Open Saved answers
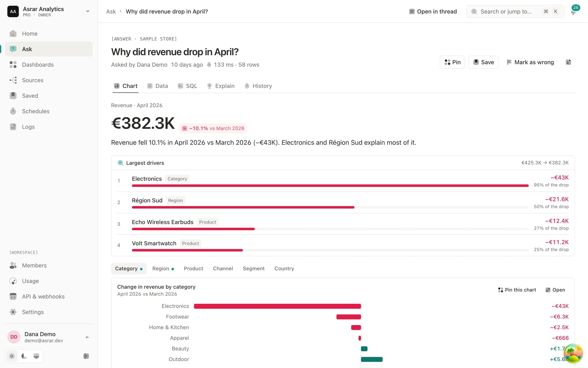 (x=49, y=96)
